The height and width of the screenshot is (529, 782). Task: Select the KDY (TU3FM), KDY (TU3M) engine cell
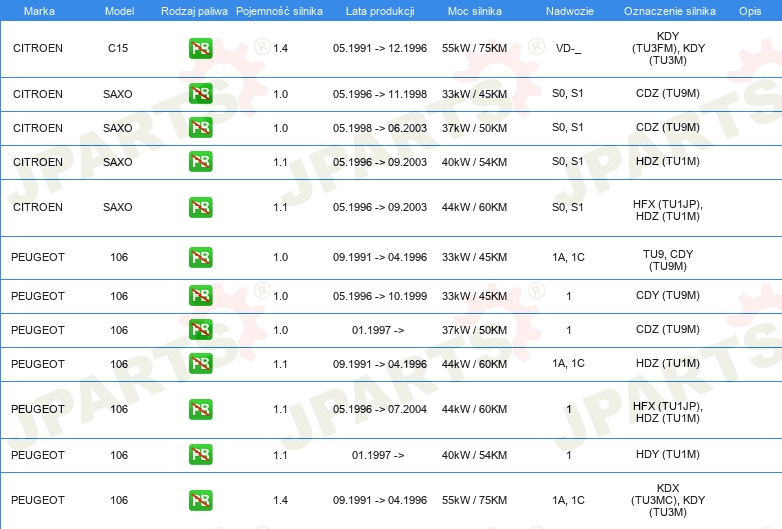click(x=668, y=48)
